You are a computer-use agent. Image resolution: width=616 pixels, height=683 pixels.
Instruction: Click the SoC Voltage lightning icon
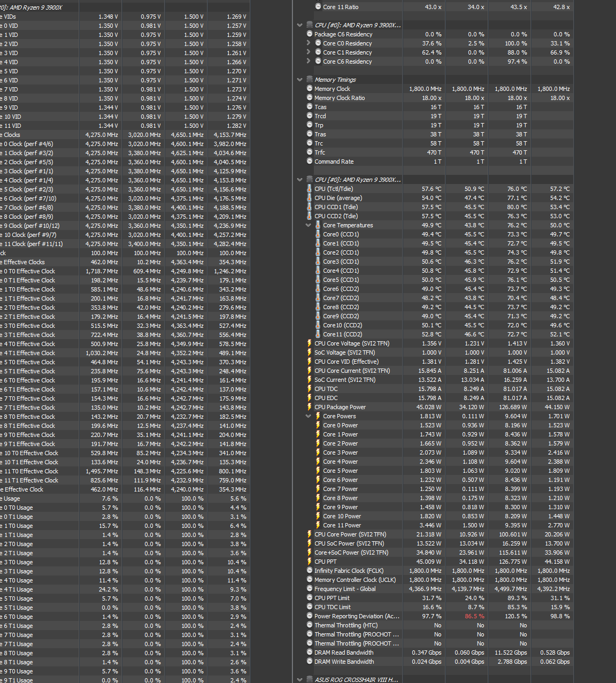pos(310,352)
